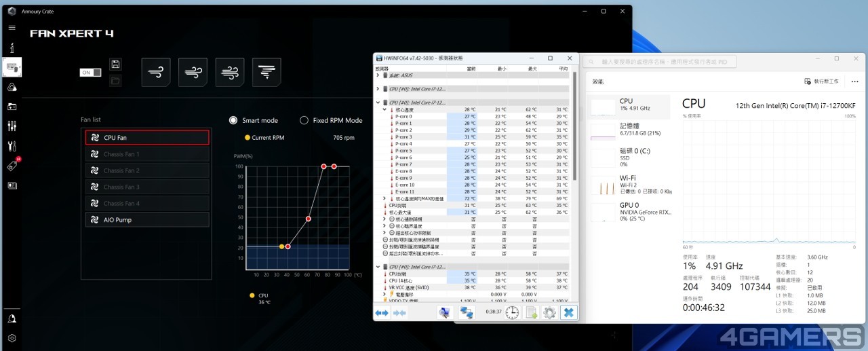Collapse the 核心溫度 group in HWiNFO
Screen dimensions: 868x351
[384, 109]
